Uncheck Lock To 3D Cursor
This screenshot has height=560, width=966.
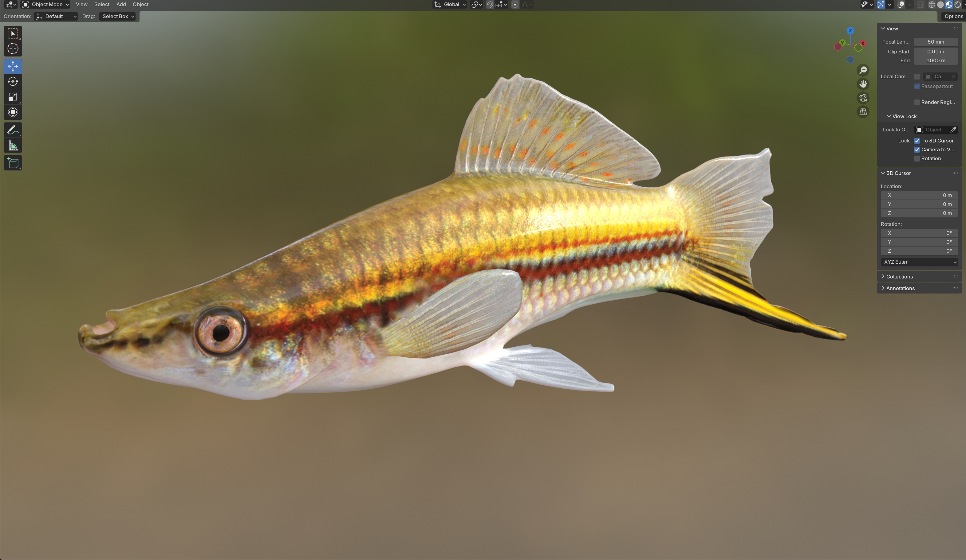tap(917, 141)
